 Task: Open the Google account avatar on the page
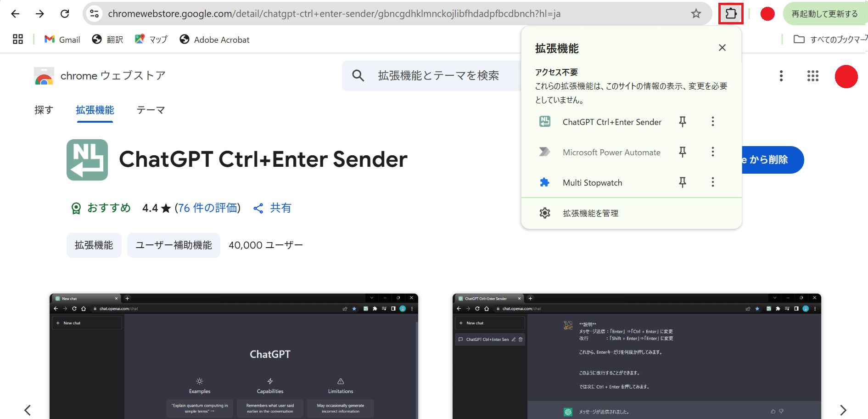click(x=846, y=76)
